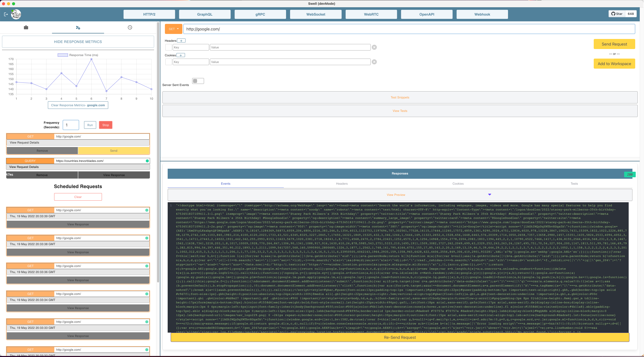Screen dimensions: 644x357
Task: Toggle the Server Sent Events switch
Action: [x=198, y=81]
